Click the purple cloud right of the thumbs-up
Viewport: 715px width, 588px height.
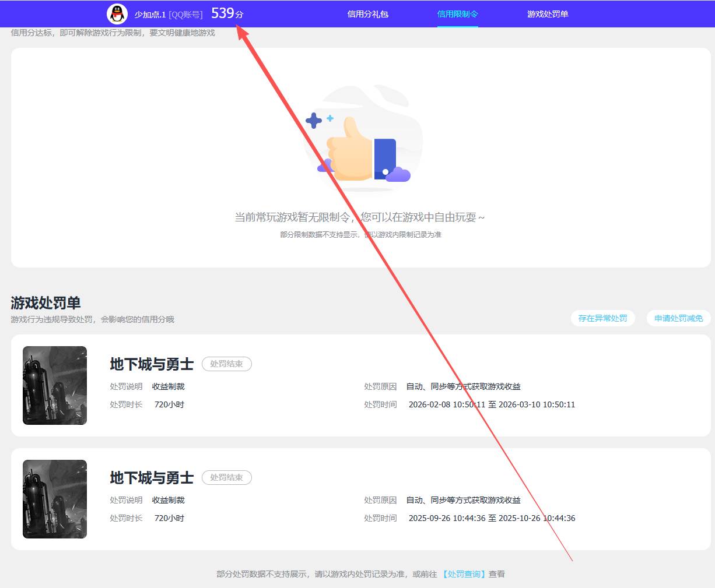pos(398,174)
